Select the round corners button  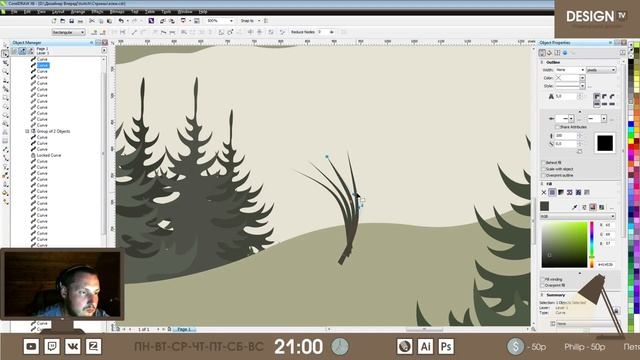point(604,97)
